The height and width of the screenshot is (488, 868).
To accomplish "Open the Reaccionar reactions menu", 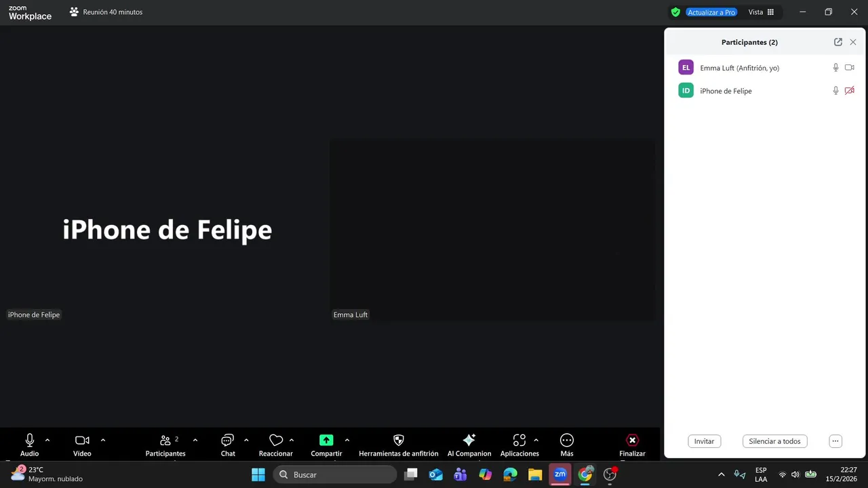I will 276,445.
